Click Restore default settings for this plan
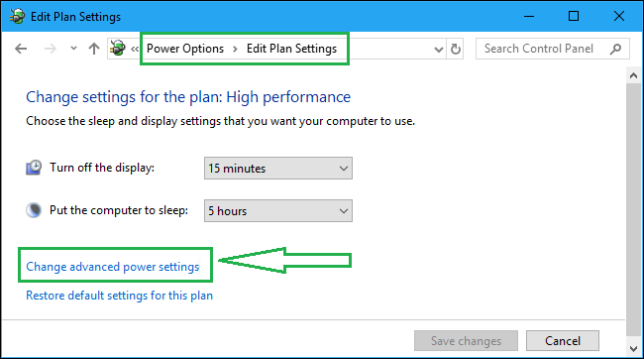644x359 pixels. click(119, 296)
